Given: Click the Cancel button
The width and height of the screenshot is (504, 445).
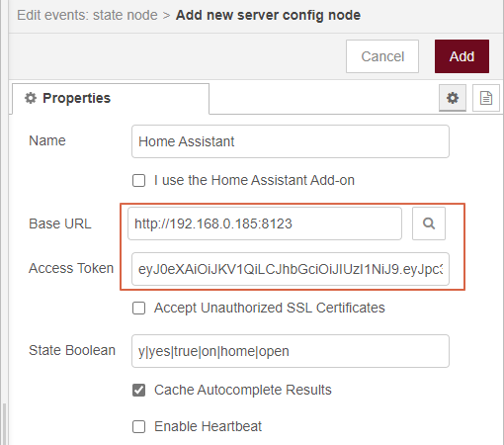Looking at the screenshot, I should point(382,56).
